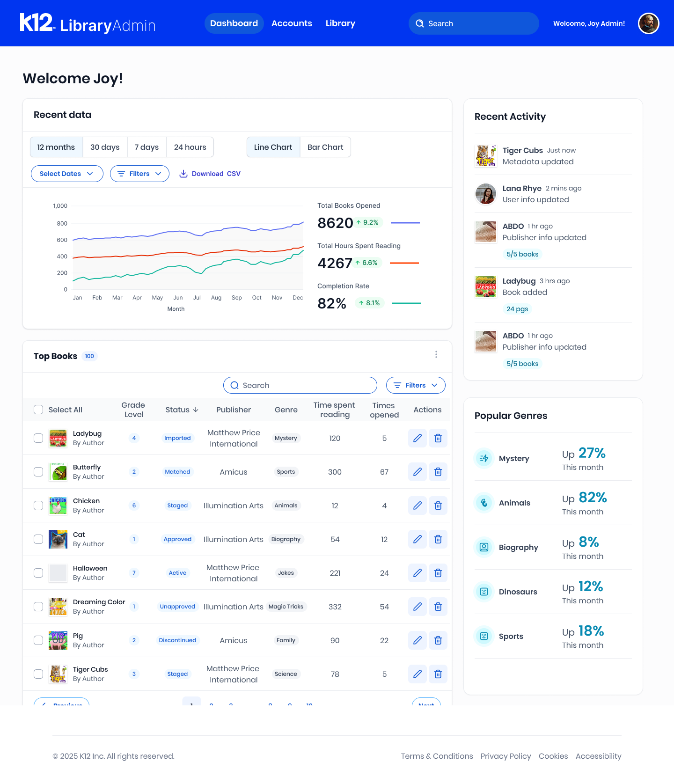Check the Select All checkbox
The height and width of the screenshot is (784, 674).
(38, 410)
